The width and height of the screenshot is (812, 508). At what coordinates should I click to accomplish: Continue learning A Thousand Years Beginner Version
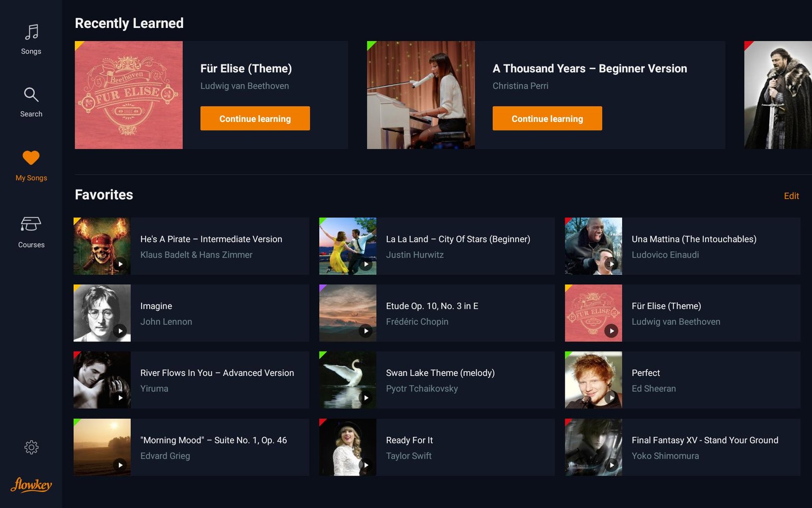pyautogui.click(x=547, y=118)
